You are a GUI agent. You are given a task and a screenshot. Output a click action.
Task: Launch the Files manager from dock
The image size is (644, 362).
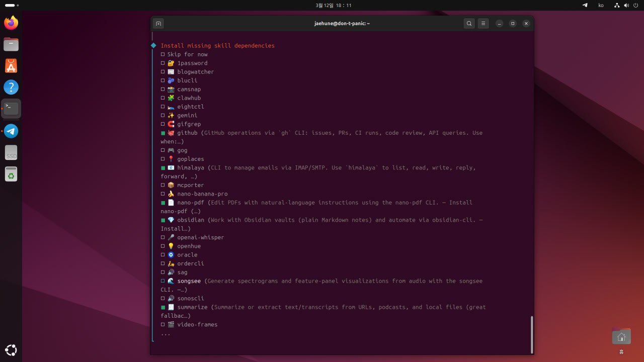pos(11,44)
